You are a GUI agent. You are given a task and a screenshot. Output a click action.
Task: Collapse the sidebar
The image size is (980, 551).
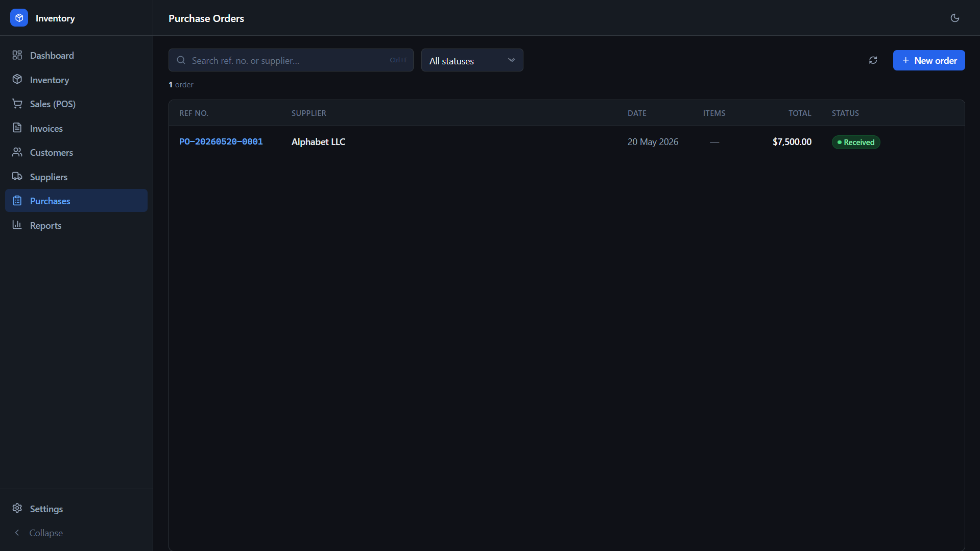click(x=76, y=533)
